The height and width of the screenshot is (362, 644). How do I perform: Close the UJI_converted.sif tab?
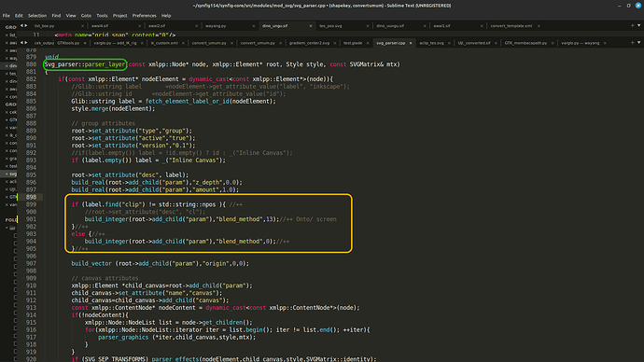[x=496, y=43]
